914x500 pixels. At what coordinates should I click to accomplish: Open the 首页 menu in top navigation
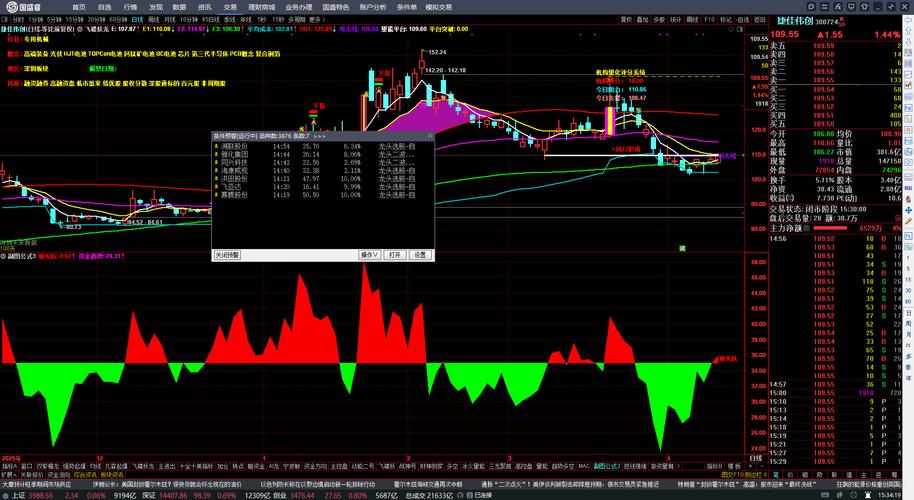click(x=79, y=7)
